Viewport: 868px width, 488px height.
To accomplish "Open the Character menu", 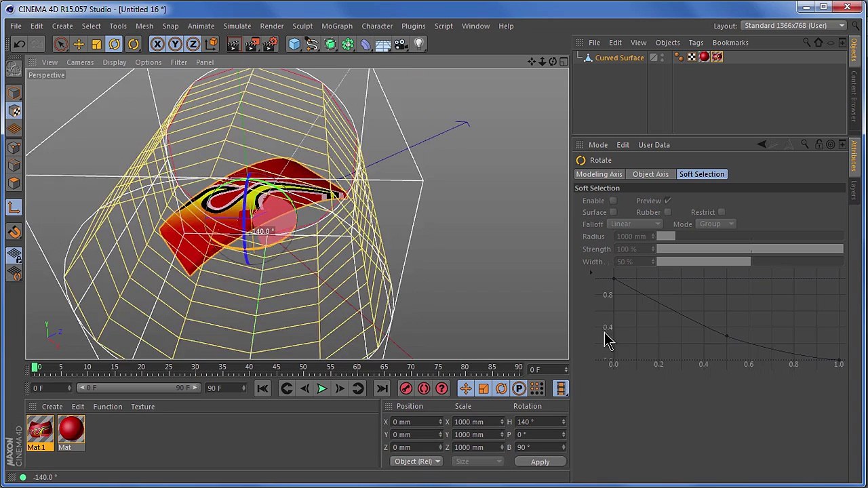I will tap(377, 26).
